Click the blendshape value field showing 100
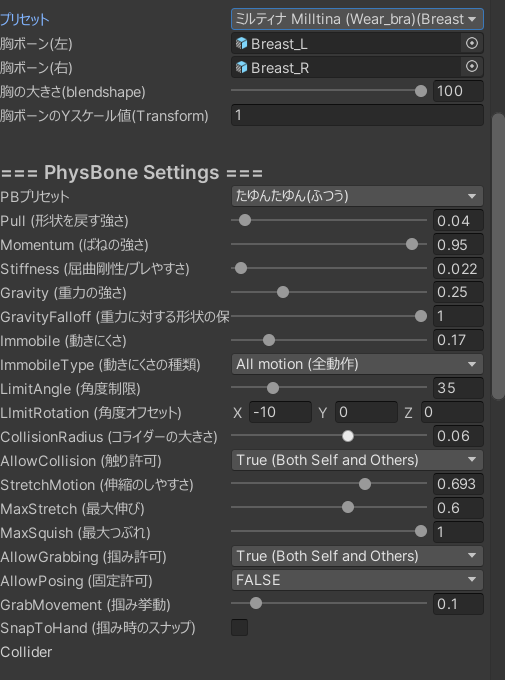The width and height of the screenshot is (505, 680). [458, 91]
